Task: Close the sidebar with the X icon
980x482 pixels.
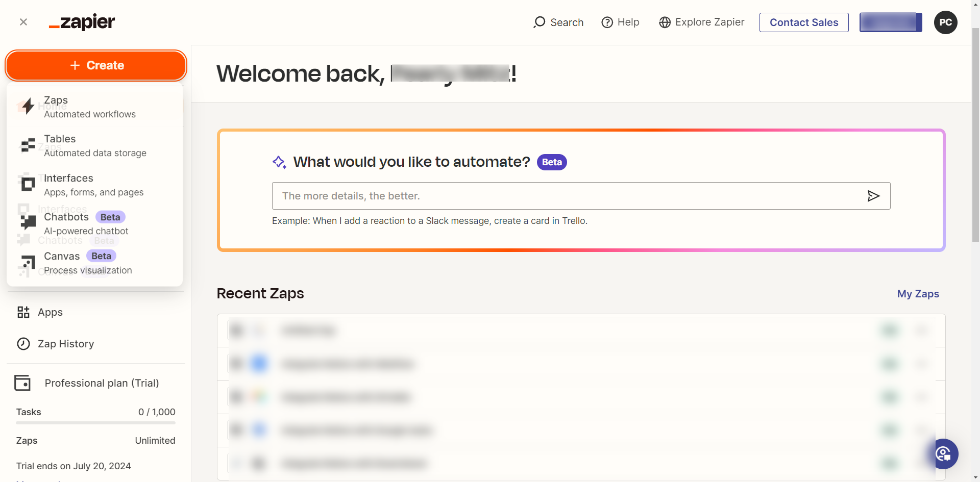Action: [x=23, y=22]
